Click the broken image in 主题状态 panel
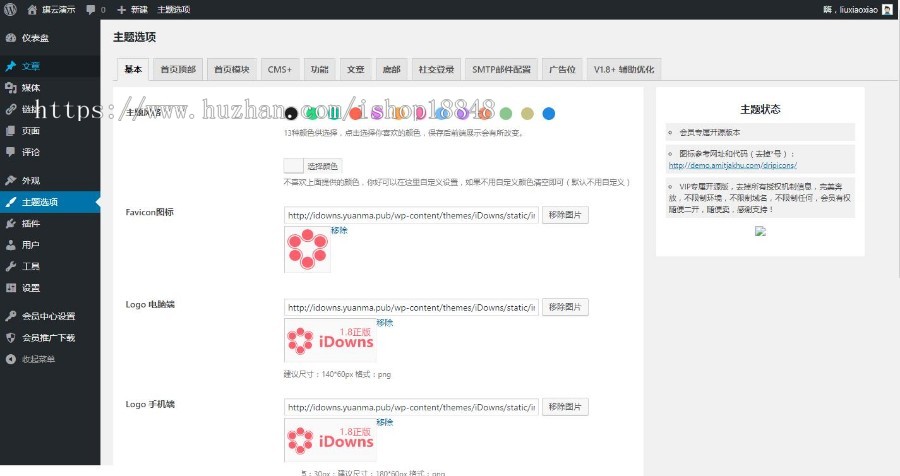Viewport: 900px width, 476px height. coord(760,231)
